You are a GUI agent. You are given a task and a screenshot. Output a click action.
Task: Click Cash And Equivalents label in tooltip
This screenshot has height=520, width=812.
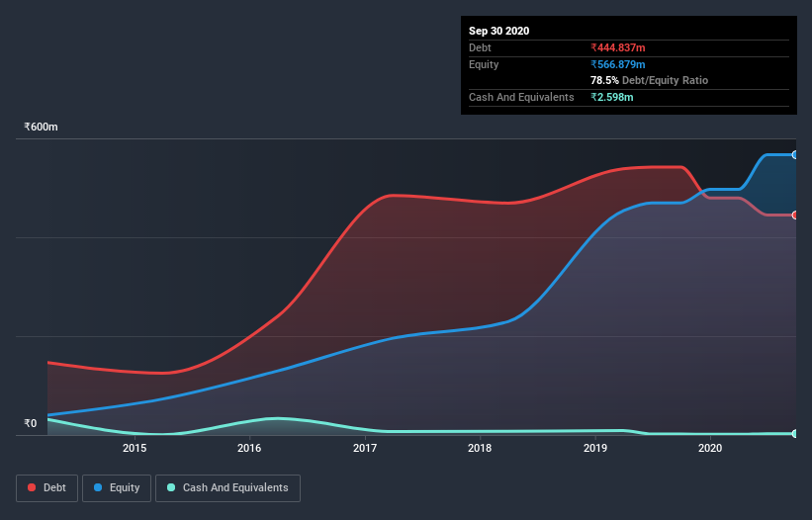click(x=521, y=97)
